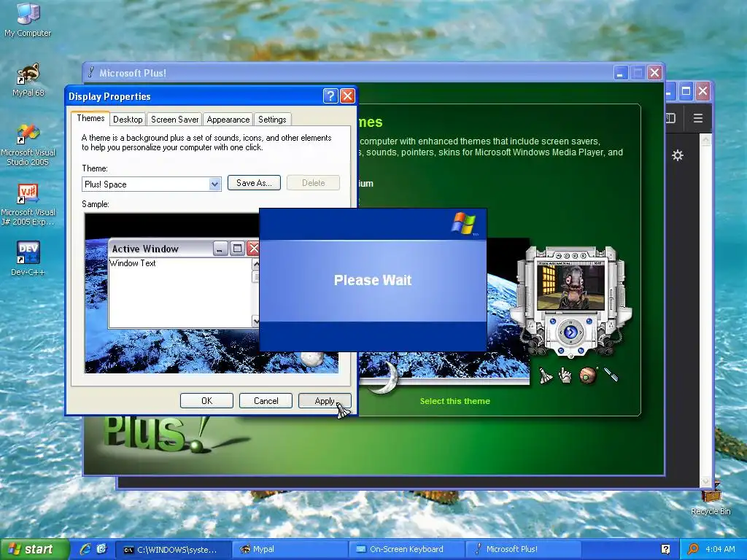Launch the MyPal 68 desktop shortcut
Screen dimensions: 747x560
(28, 79)
